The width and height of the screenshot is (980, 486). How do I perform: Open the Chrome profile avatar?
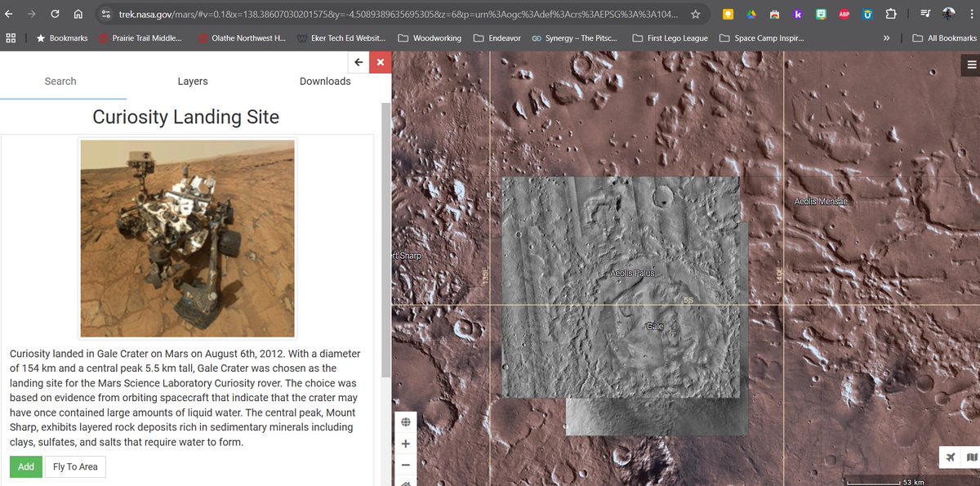coord(948,14)
